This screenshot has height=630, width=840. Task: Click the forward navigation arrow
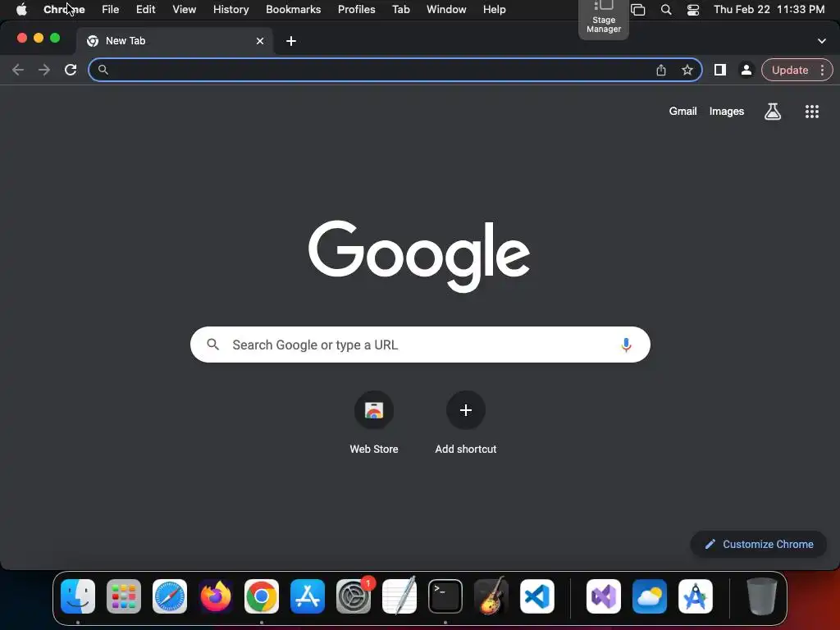[x=44, y=70]
